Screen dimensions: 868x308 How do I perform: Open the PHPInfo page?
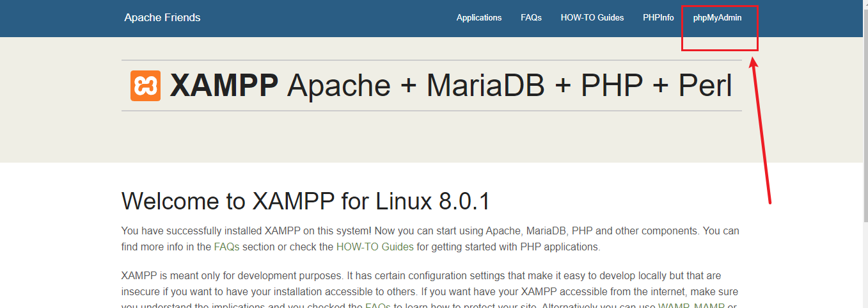pyautogui.click(x=658, y=18)
